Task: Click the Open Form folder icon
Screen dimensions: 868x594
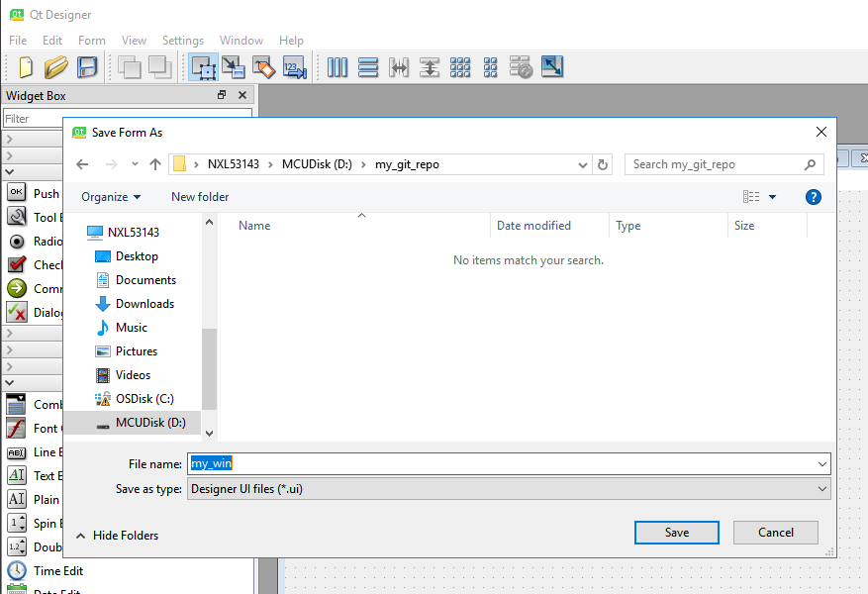Action: point(55,67)
